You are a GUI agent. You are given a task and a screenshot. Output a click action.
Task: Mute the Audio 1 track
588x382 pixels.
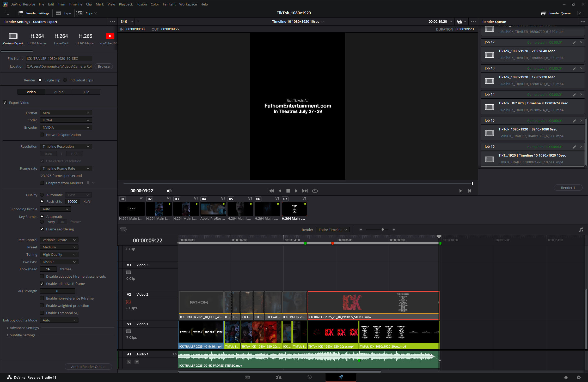[137, 362]
